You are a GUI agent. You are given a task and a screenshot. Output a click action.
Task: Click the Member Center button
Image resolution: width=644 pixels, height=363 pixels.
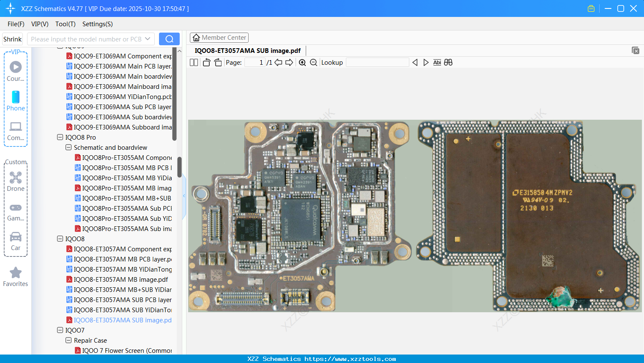219,37
